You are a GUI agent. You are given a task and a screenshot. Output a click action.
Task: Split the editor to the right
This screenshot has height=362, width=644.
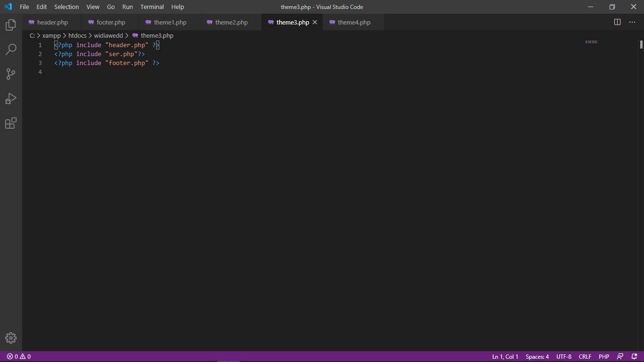pyautogui.click(x=617, y=22)
